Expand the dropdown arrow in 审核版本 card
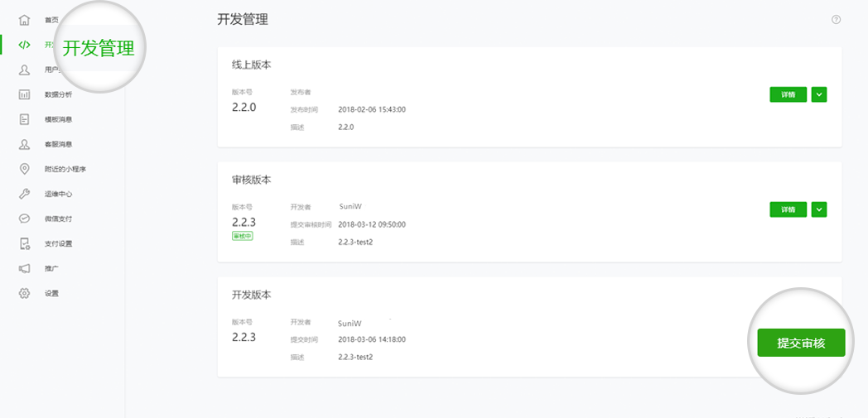 pos(819,209)
